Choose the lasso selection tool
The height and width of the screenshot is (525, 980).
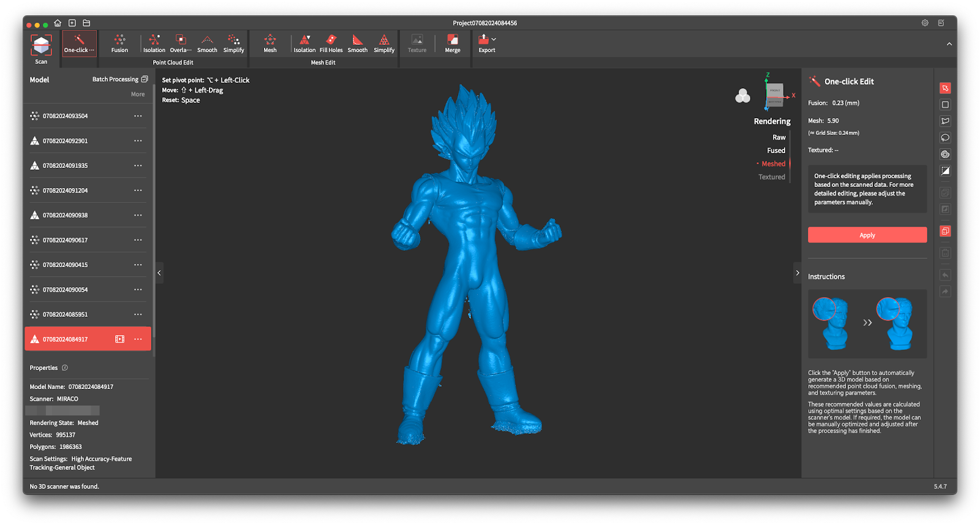(945, 138)
